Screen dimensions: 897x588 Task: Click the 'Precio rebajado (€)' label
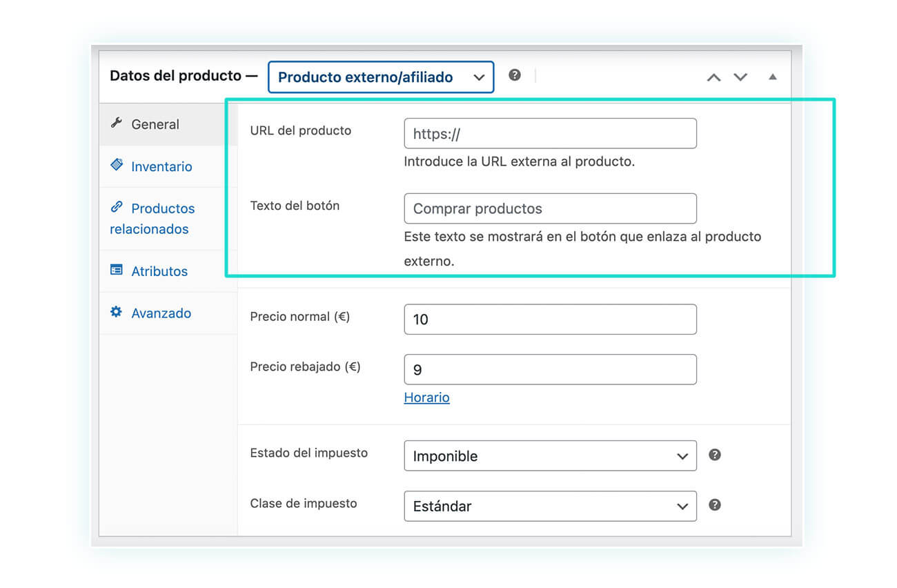[x=306, y=366]
